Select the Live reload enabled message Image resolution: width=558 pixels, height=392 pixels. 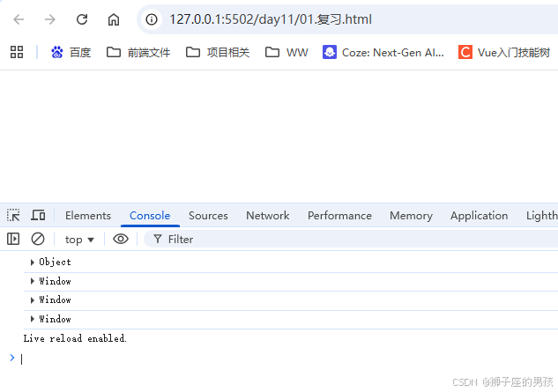click(75, 338)
